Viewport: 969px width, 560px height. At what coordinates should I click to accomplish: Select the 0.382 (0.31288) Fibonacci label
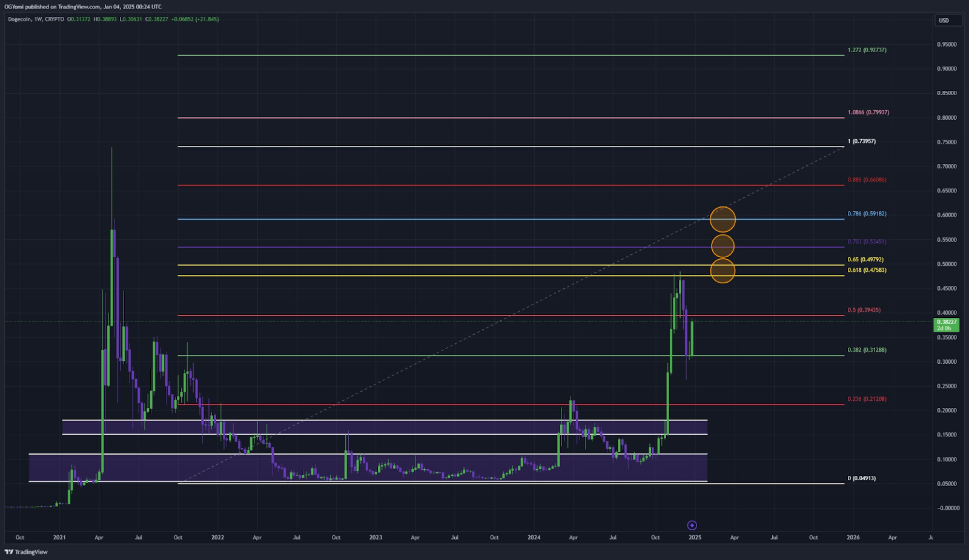tap(867, 350)
